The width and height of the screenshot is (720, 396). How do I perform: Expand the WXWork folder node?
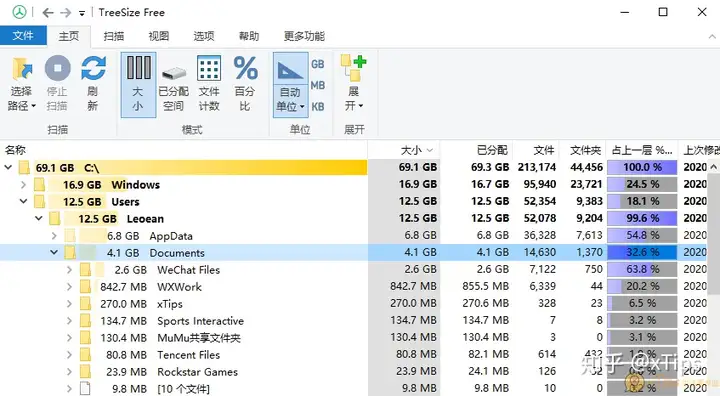[69, 287]
